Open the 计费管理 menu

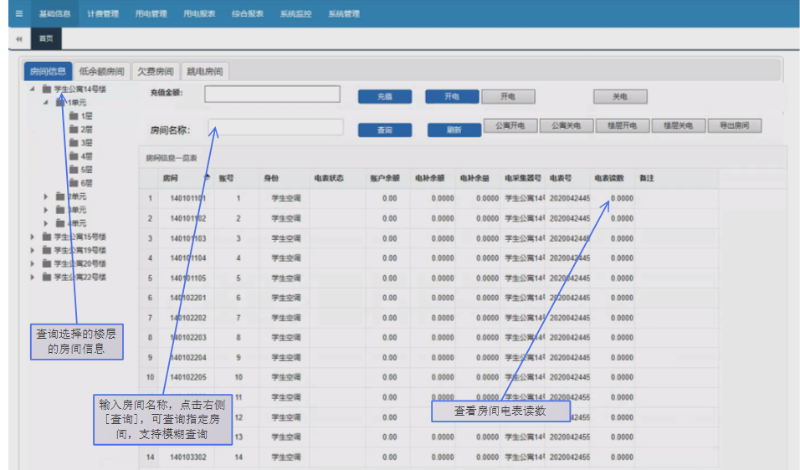102,14
